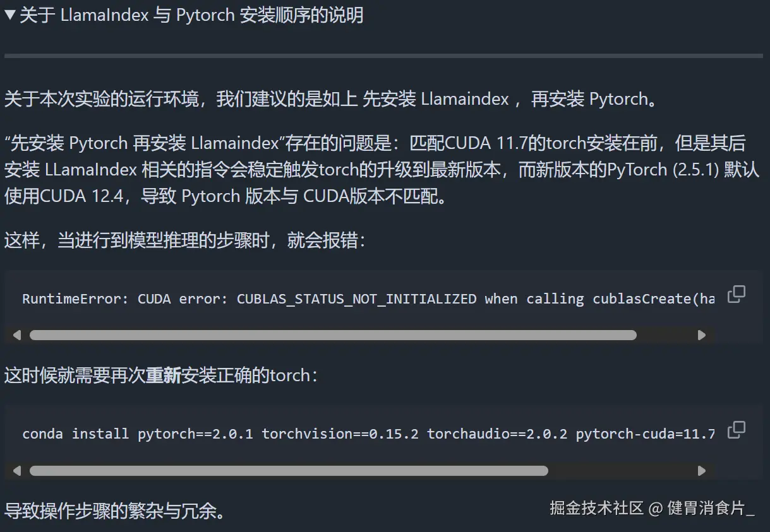Click left scroll arrow under conda install block
The image size is (770, 532).
[x=17, y=471]
